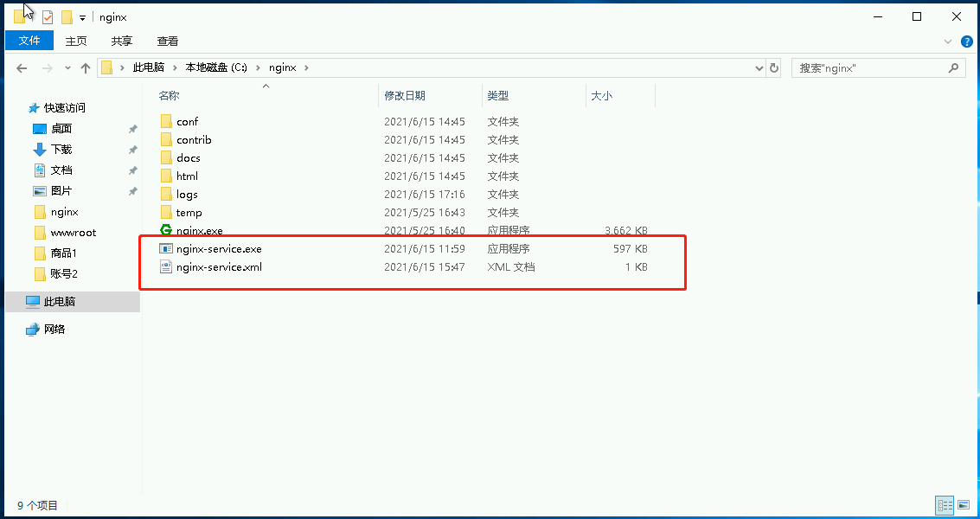Select the nginx-service.exe file icon

click(x=166, y=249)
